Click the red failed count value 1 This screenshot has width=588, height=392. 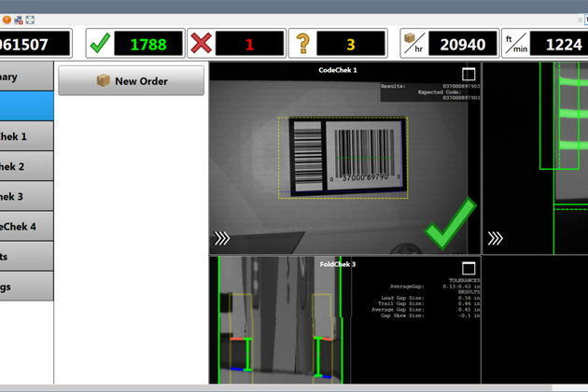point(250,44)
